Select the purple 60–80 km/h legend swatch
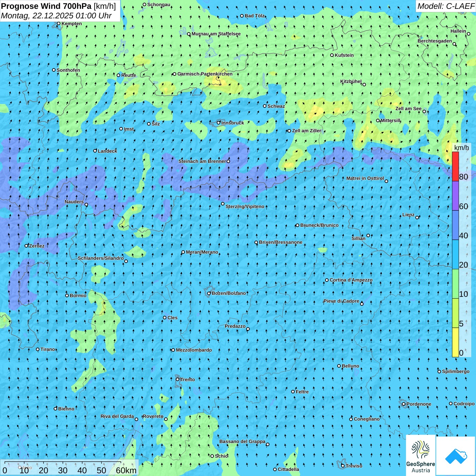Image resolution: width=476 pixels, height=476 pixels. coord(455,196)
